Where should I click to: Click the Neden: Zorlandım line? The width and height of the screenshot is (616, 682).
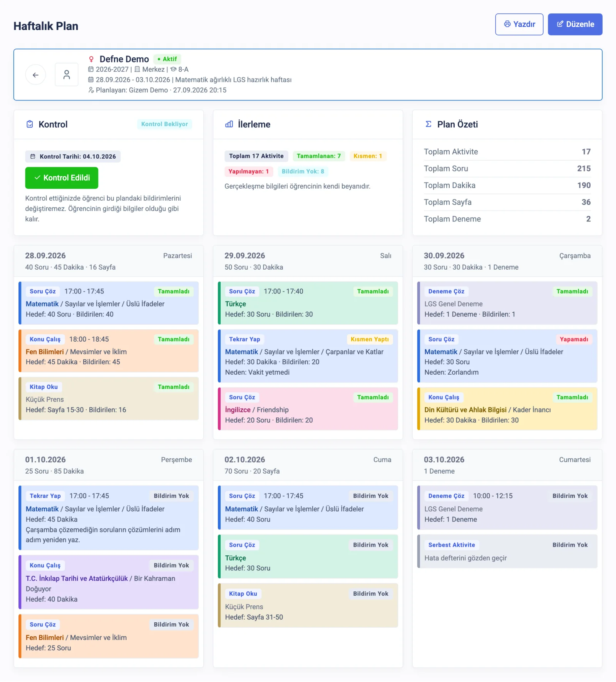click(451, 372)
